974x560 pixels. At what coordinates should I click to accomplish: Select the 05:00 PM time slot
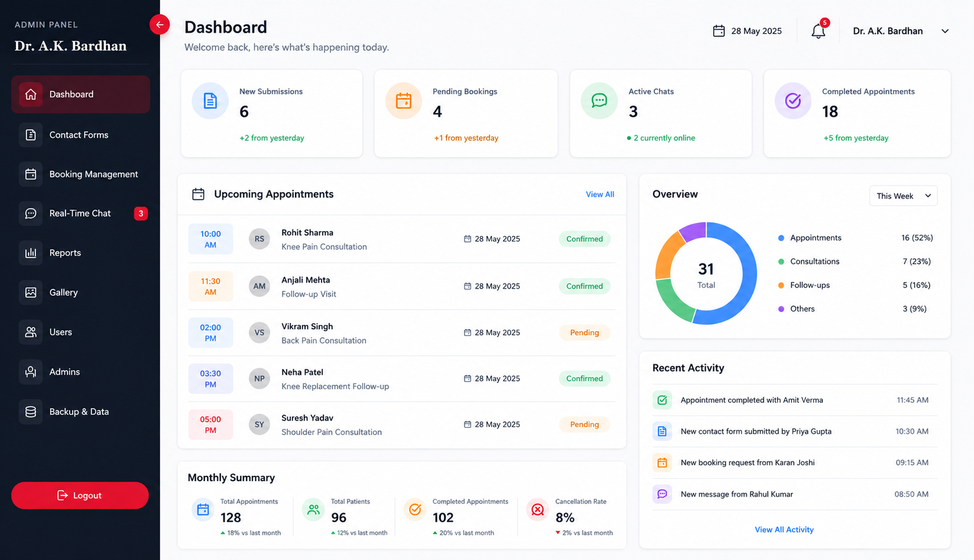pyautogui.click(x=210, y=425)
